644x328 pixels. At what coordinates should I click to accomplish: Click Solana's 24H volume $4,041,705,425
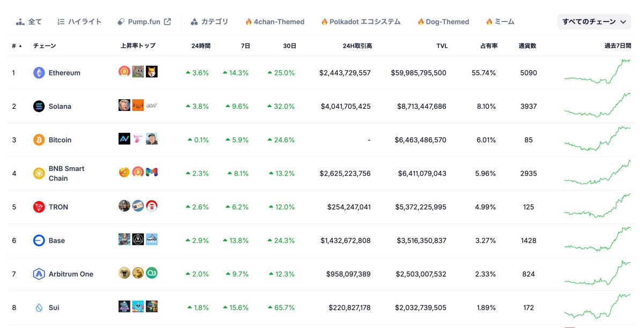coord(345,106)
